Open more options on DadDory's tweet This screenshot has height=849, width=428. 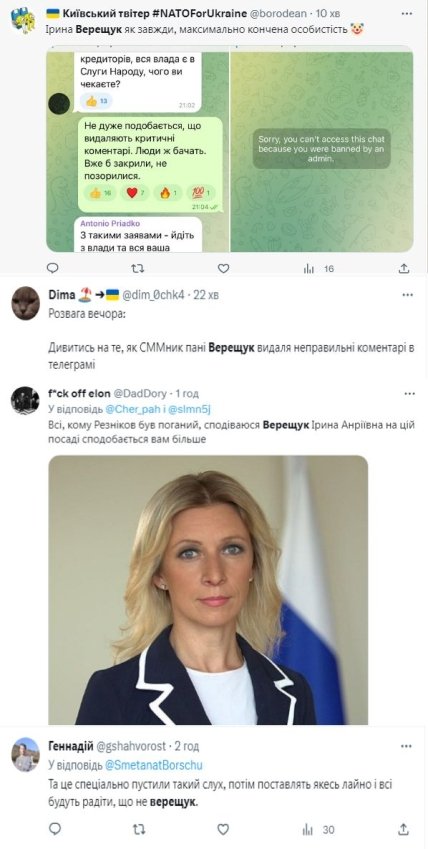pos(409,394)
